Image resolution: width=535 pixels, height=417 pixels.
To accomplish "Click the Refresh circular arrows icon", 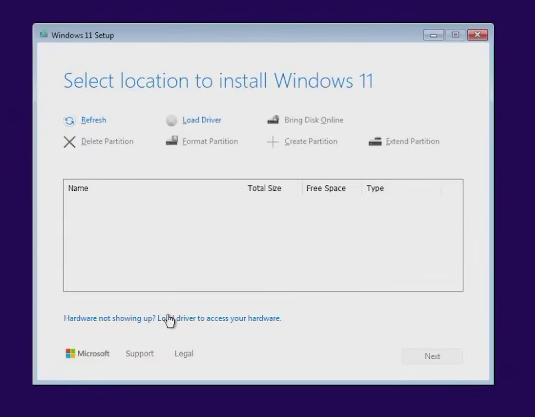I will (69, 121).
